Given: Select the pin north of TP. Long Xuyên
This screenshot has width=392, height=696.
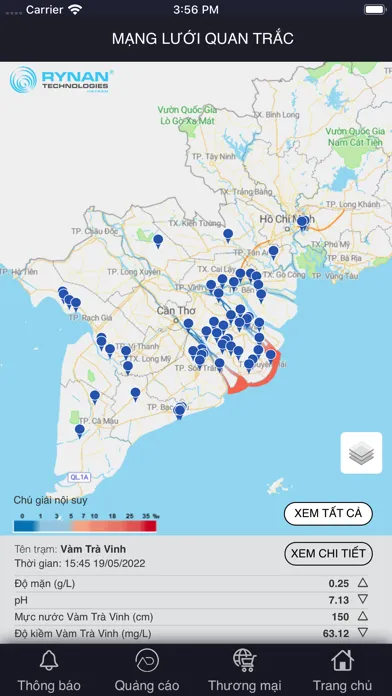Looking at the screenshot, I should (x=158, y=241).
